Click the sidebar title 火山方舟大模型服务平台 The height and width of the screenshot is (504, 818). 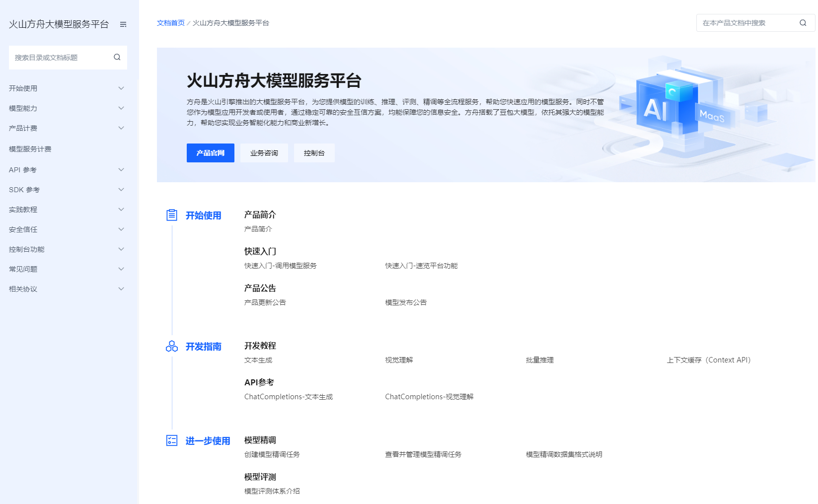(x=59, y=24)
